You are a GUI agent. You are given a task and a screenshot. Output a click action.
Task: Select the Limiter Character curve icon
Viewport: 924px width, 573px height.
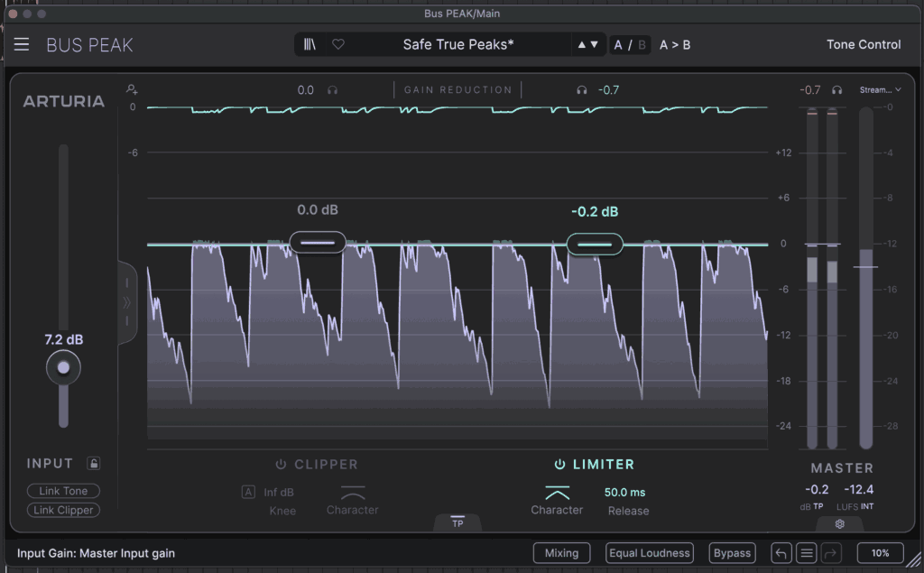(x=557, y=494)
